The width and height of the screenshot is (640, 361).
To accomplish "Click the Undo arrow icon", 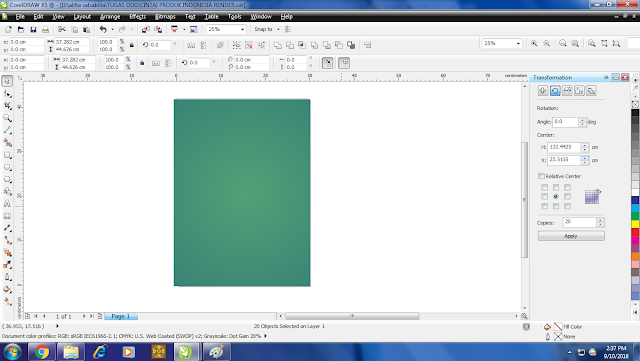I will [x=103, y=29].
